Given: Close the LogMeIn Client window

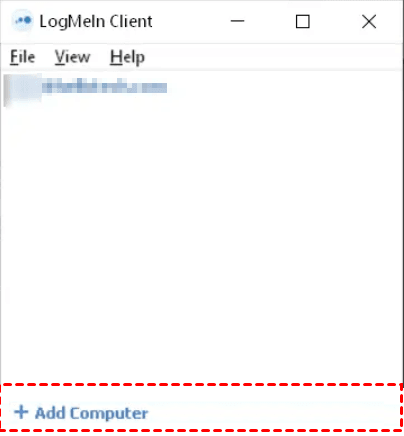Looking at the screenshot, I should point(369,22).
